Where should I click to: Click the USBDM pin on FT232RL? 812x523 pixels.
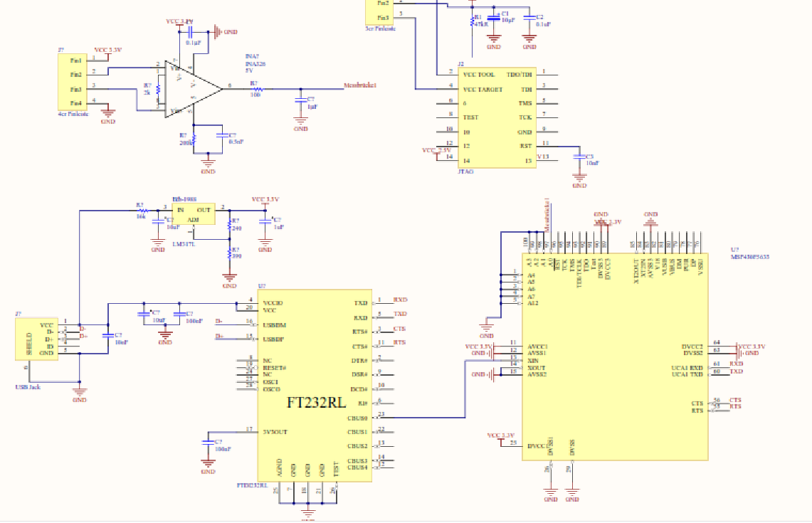coord(275,325)
